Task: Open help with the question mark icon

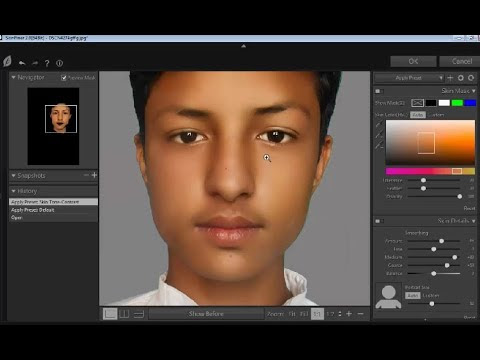Action: [47, 63]
